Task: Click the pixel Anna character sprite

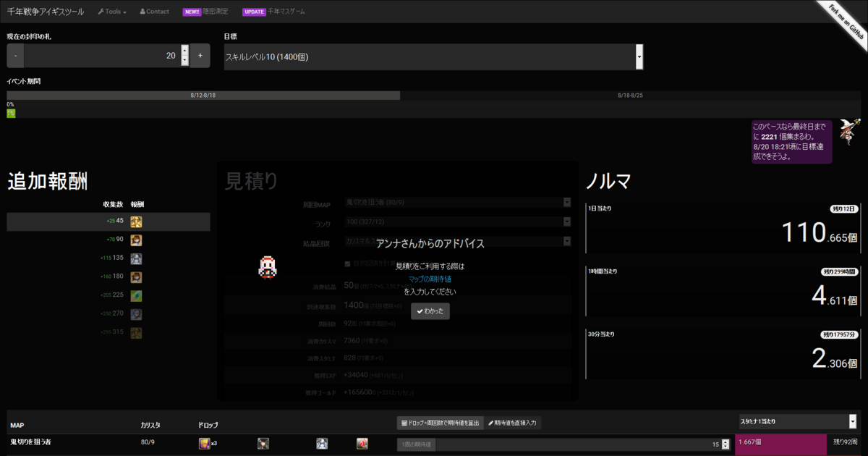Action: coord(267,268)
